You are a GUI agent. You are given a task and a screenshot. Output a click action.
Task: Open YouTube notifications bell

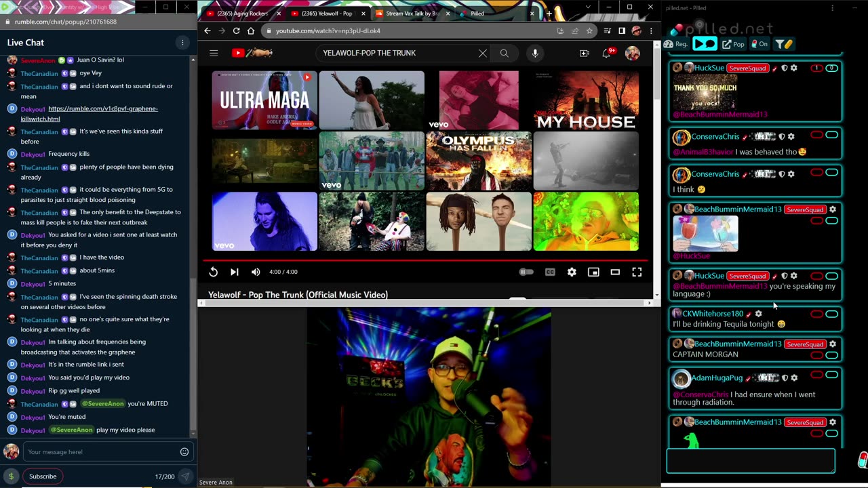pos(608,53)
